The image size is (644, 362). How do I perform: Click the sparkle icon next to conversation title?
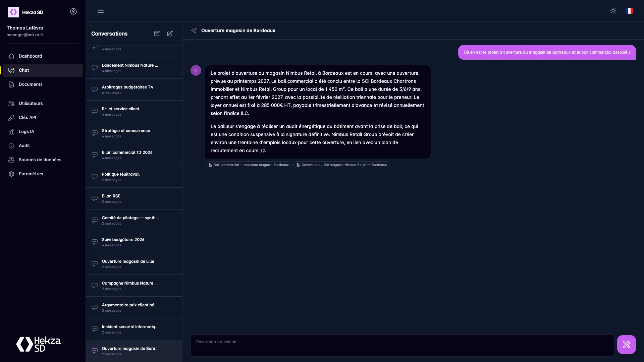[194, 31]
